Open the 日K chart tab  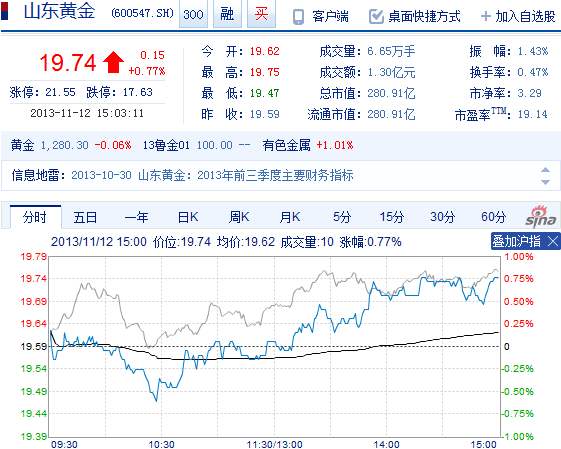(188, 217)
